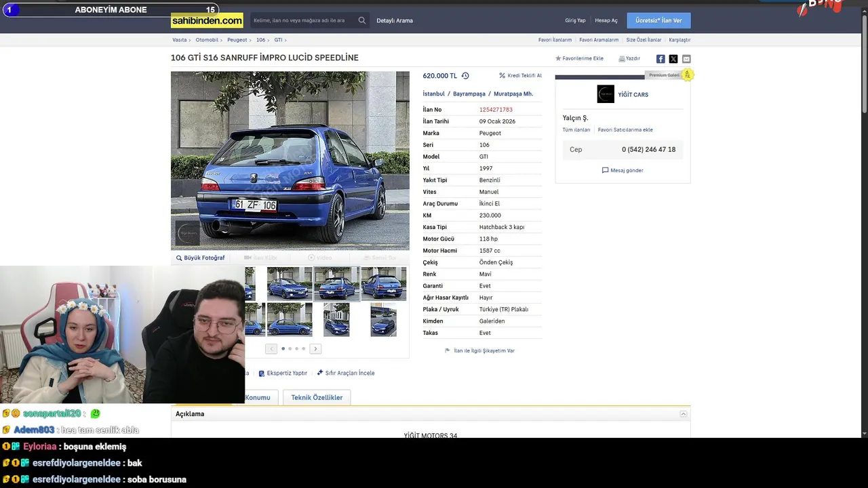Focus the search input field
Image resolution: width=868 pixels, height=488 pixels.
point(304,20)
